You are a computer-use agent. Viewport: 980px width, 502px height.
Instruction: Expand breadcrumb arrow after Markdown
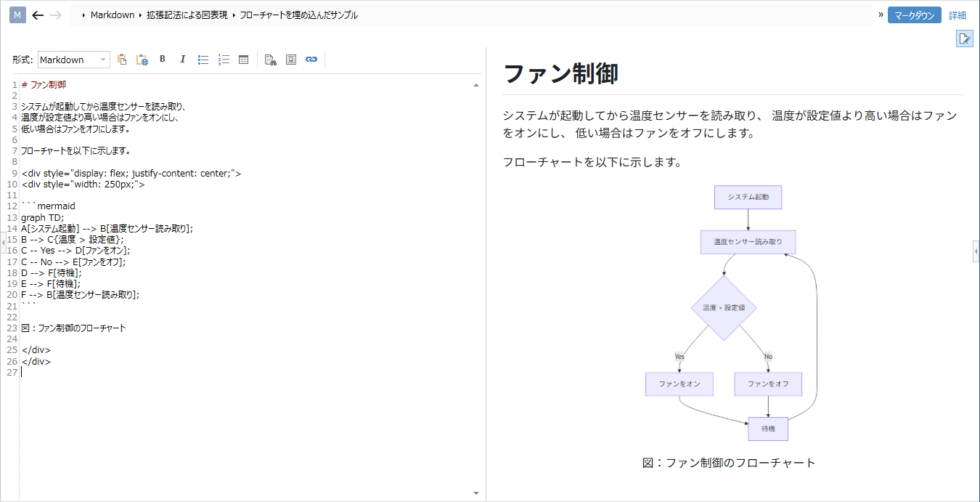(x=140, y=15)
